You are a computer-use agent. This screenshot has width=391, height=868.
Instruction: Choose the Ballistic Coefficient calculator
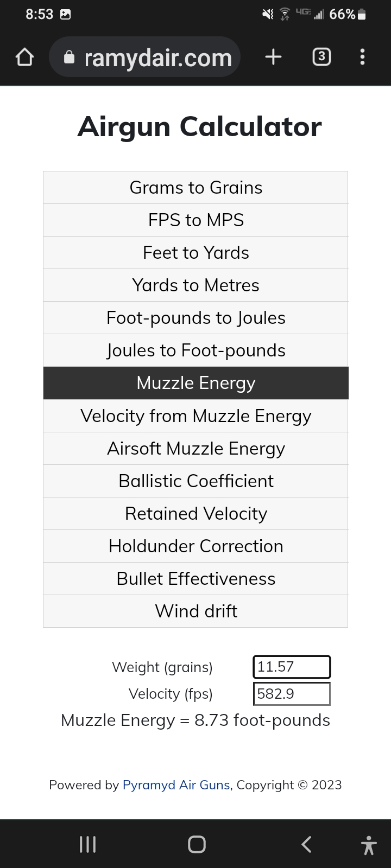point(195,481)
